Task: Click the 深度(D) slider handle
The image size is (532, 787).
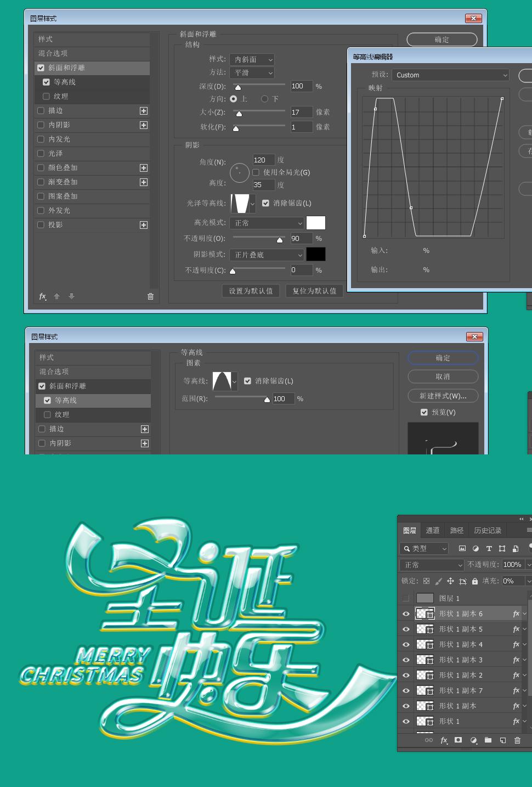Action: [x=238, y=87]
